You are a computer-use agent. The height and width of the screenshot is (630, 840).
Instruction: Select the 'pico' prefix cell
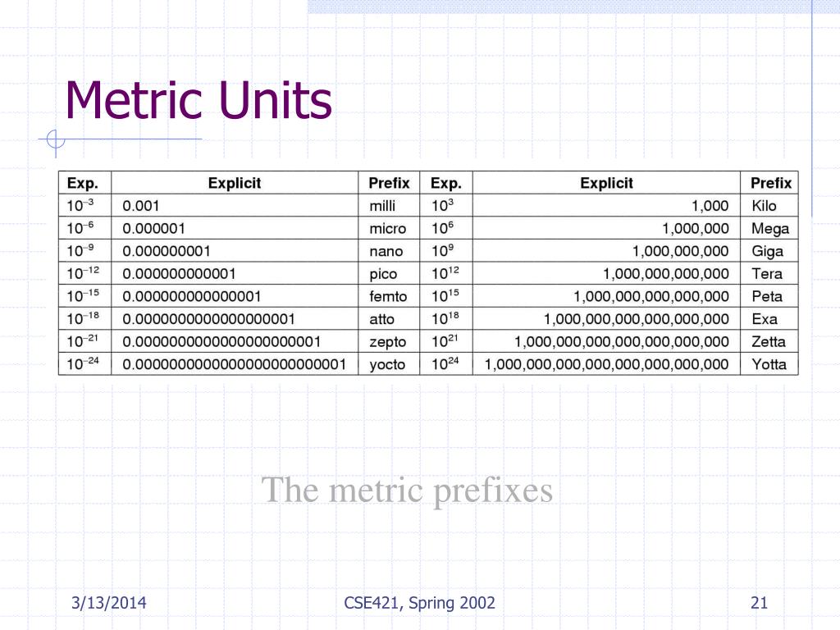coord(389,272)
